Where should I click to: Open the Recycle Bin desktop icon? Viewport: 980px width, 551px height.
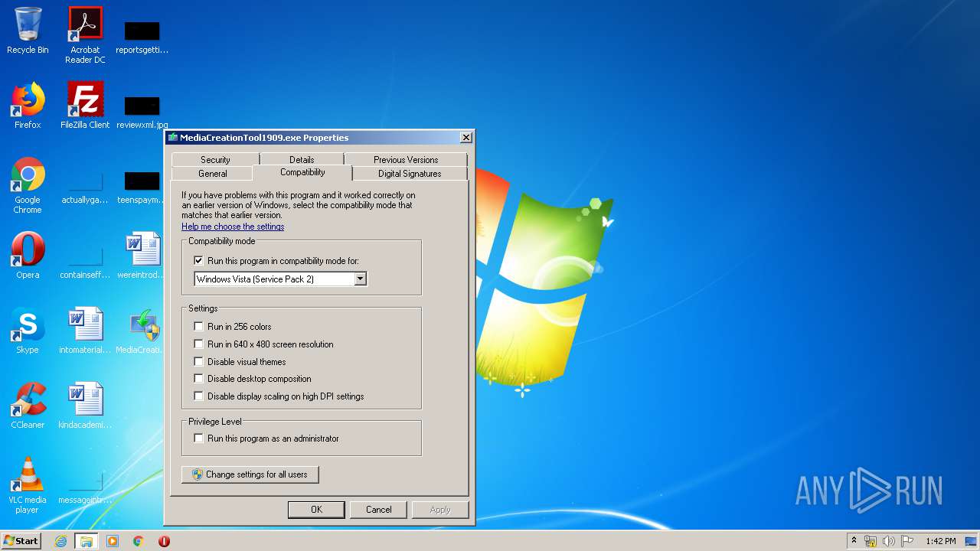coord(28,31)
